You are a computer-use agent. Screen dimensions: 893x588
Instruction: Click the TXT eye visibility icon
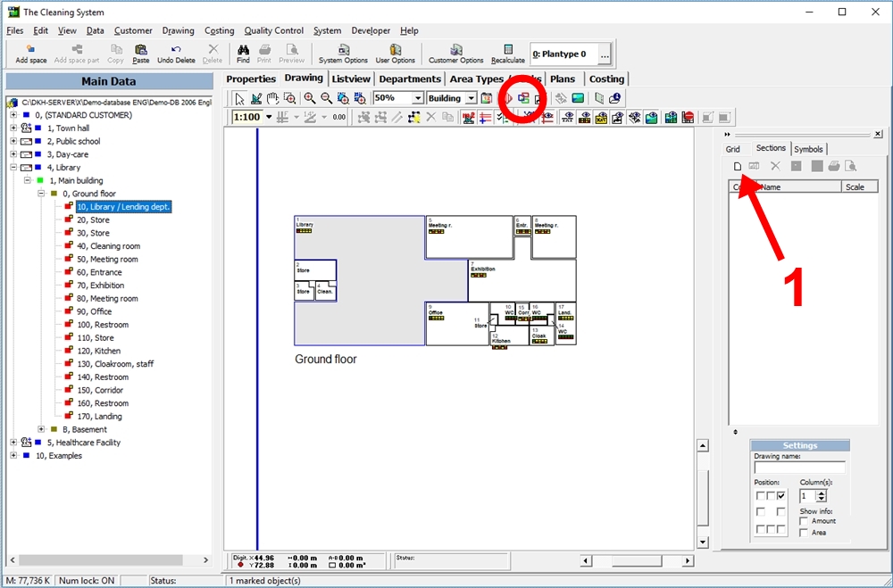(x=568, y=117)
